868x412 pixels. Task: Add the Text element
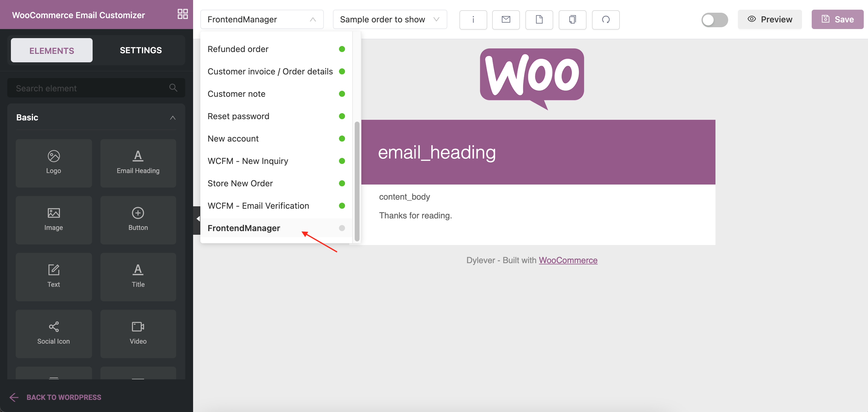54,277
